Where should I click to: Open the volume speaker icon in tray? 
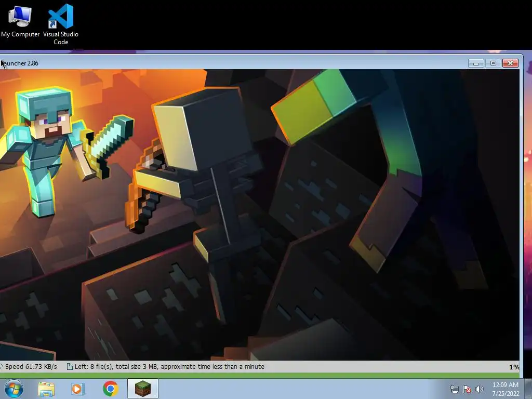point(480,389)
